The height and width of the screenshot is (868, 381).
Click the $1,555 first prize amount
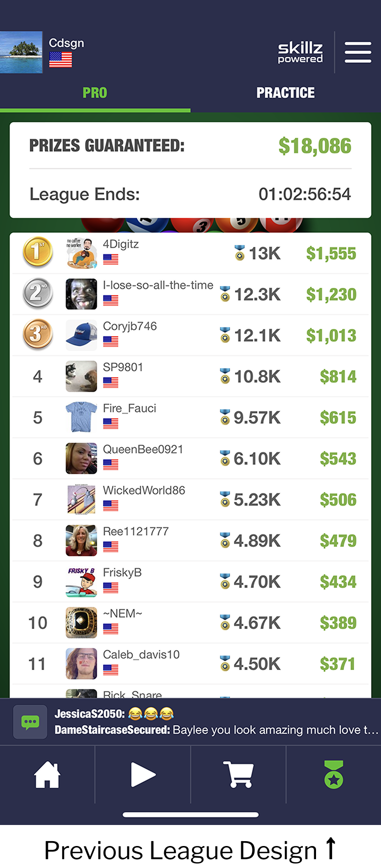[331, 254]
